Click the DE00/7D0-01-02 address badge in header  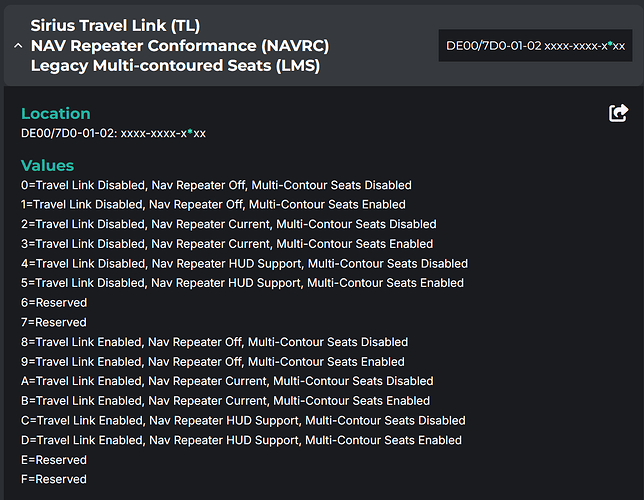pos(535,46)
